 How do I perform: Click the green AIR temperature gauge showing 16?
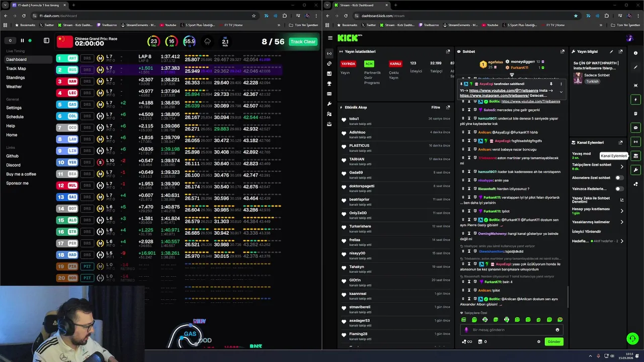coord(172,42)
